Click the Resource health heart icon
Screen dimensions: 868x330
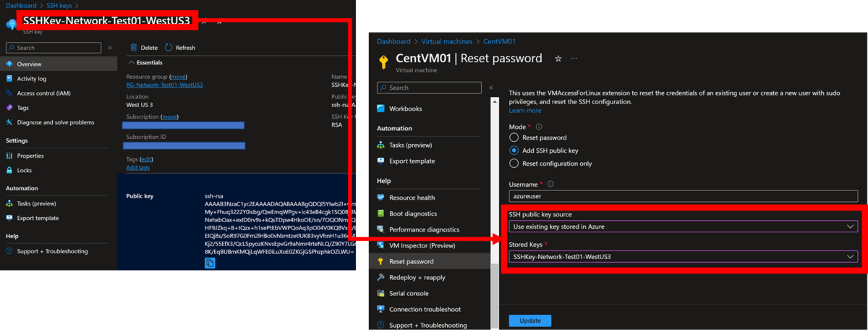pos(381,198)
